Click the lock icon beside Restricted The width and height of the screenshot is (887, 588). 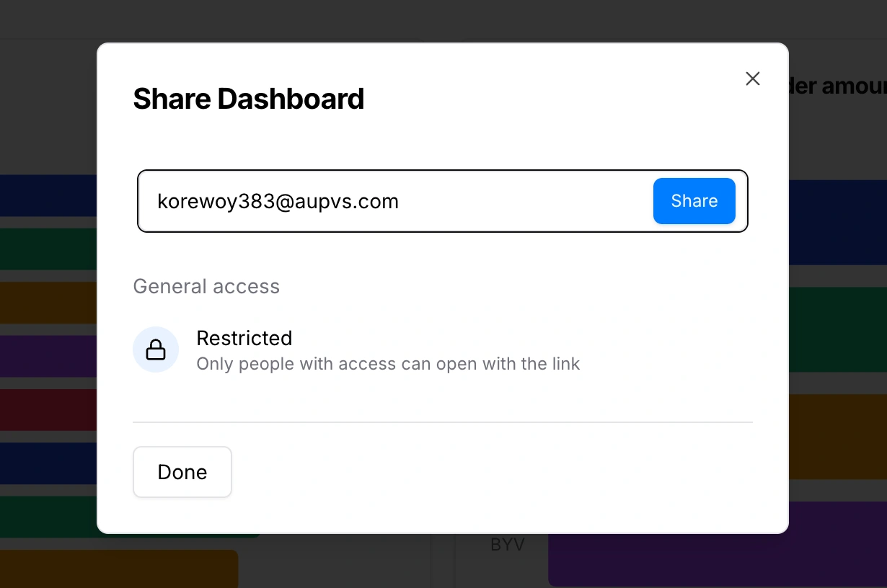tap(156, 349)
